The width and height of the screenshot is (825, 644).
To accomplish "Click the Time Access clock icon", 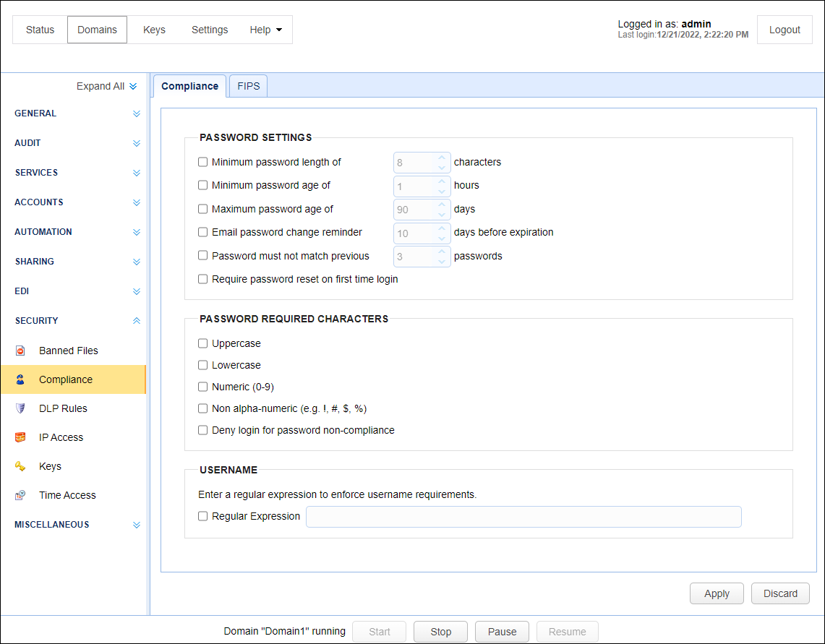I will pos(20,495).
